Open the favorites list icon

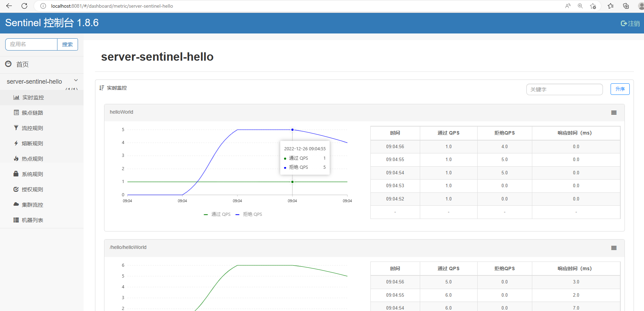[611, 6]
